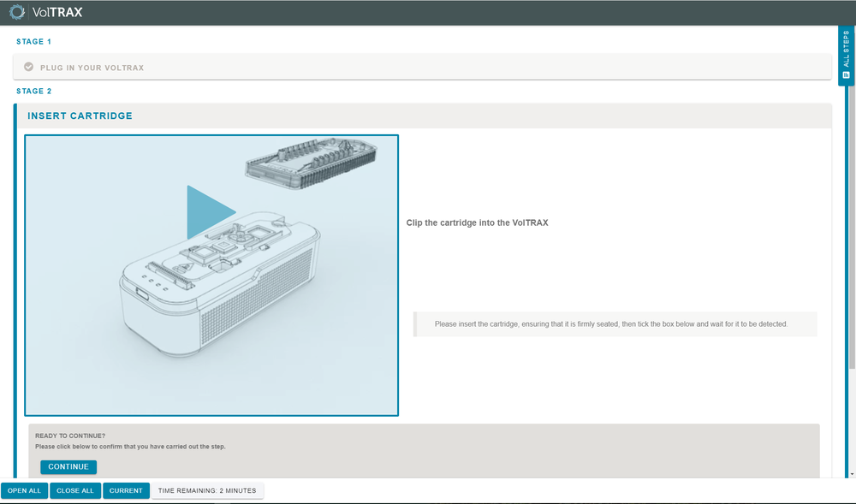Click the CONTINUE button

coord(68,467)
